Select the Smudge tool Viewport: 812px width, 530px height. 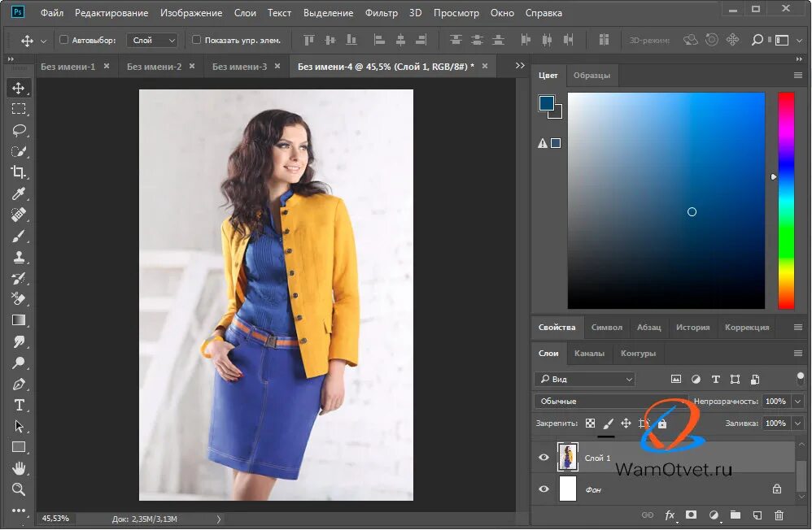[19, 341]
